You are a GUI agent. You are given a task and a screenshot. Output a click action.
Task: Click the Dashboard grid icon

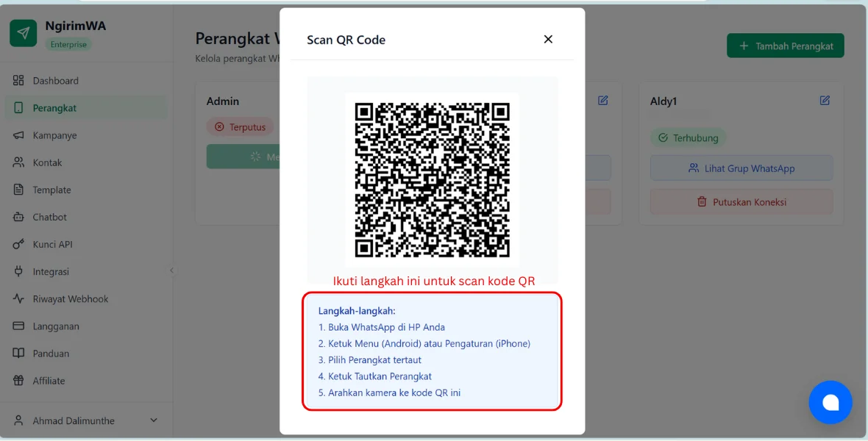point(18,81)
